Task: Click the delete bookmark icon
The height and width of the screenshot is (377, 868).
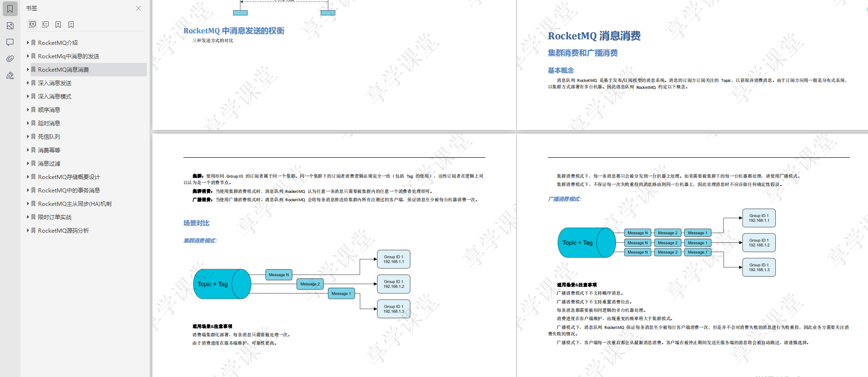Action: pos(71,25)
